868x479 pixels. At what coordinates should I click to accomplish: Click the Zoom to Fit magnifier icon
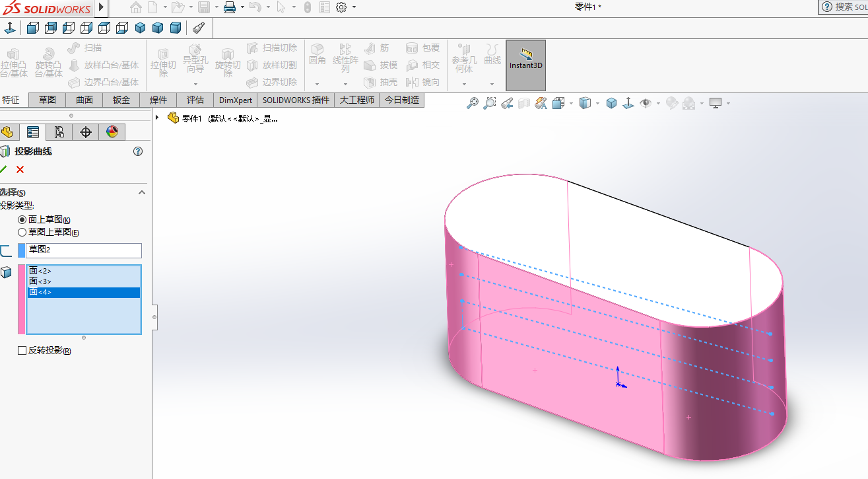click(472, 103)
